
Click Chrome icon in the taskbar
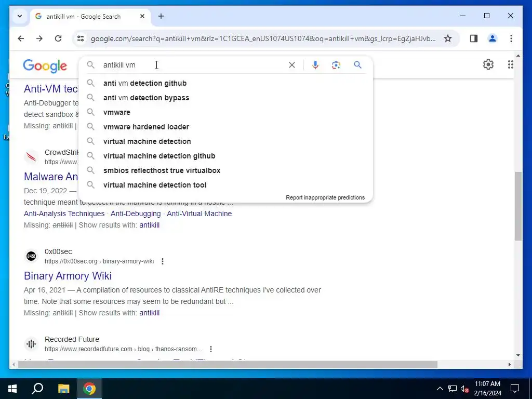(x=89, y=389)
